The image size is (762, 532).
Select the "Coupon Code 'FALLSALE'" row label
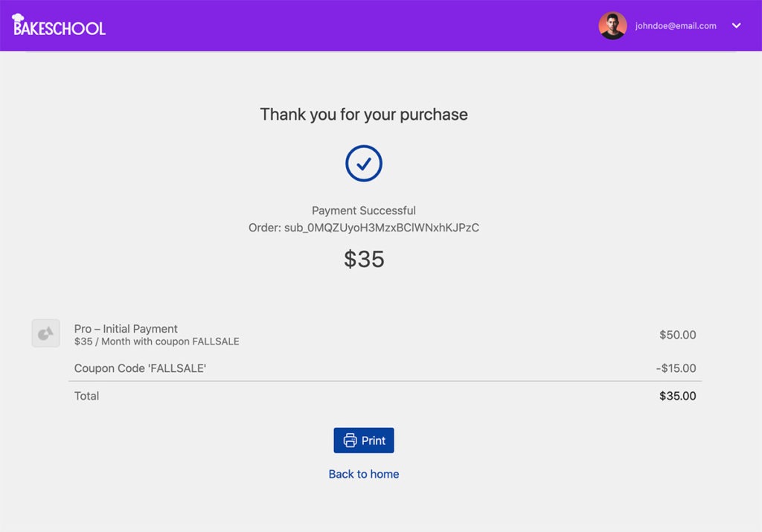pyautogui.click(x=140, y=368)
